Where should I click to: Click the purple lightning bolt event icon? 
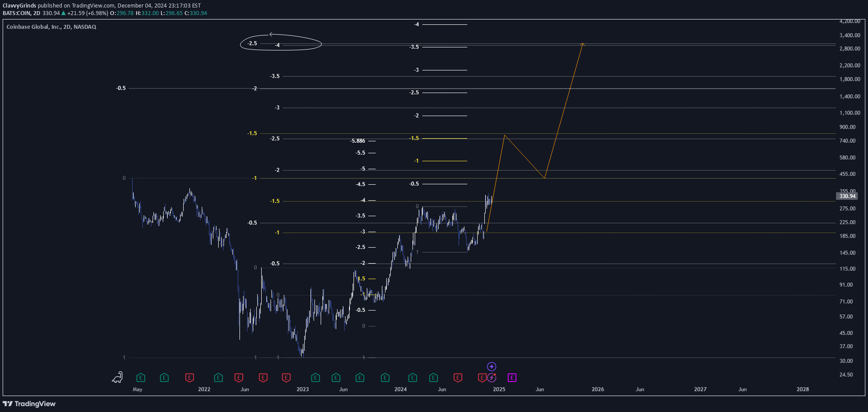click(x=491, y=378)
